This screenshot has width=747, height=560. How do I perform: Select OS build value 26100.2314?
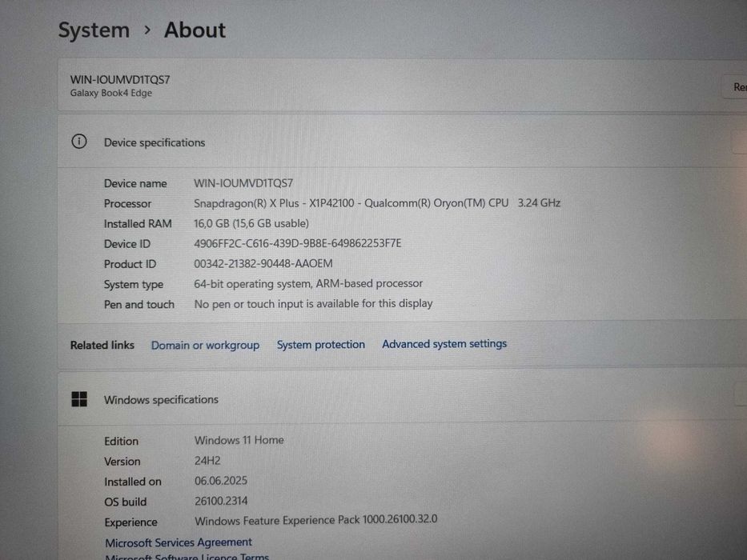[221, 501]
